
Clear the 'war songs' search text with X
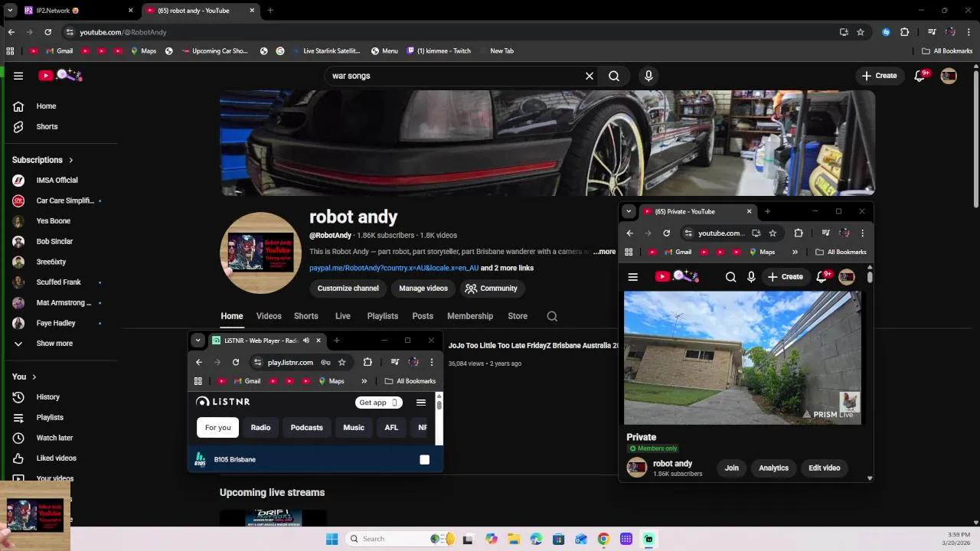pyautogui.click(x=590, y=76)
